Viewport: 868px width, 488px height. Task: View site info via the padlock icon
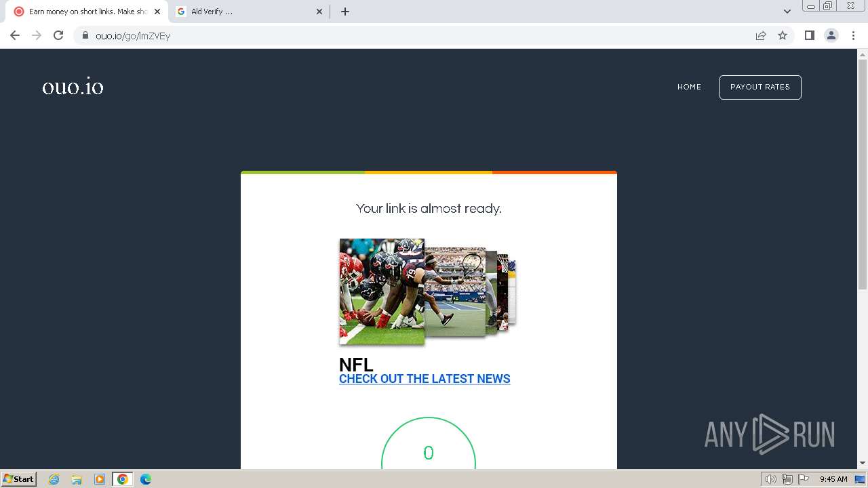point(85,35)
